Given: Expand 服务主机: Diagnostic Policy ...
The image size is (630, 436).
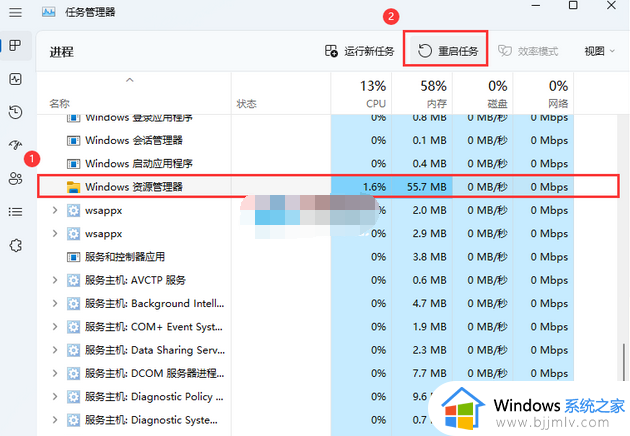Looking at the screenshot, I should [55, 397].
